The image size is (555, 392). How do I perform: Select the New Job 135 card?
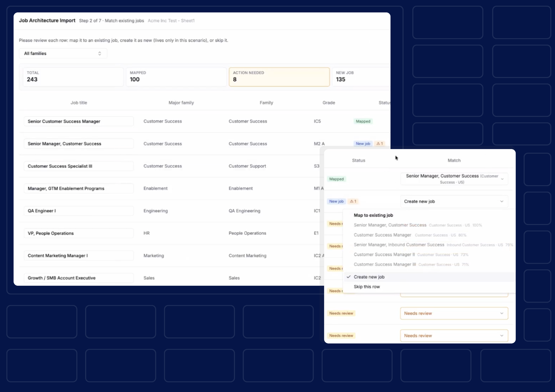[x=361, y=77]
